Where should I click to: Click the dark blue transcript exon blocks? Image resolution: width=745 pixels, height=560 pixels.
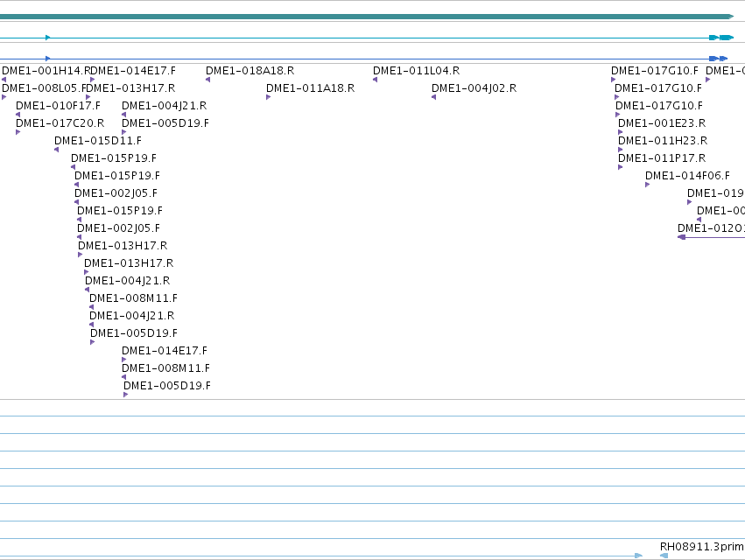coord(718,59)
